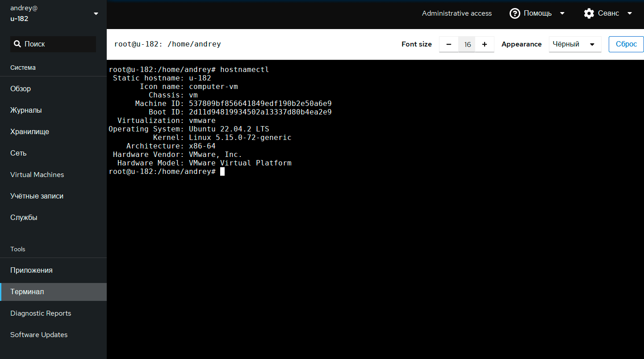Click the Система section heading
The image size is (644, 359).
coord(23,68)
